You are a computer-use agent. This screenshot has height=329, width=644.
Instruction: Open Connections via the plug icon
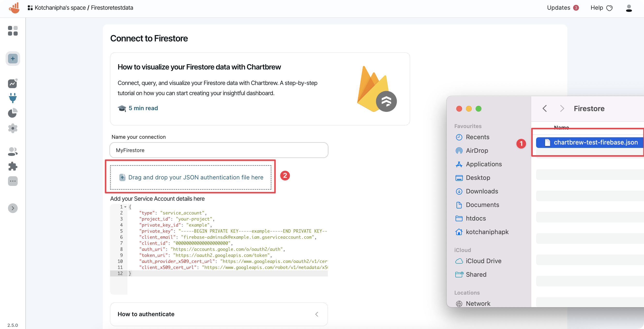pyautogui.click(x=13, y=98)
